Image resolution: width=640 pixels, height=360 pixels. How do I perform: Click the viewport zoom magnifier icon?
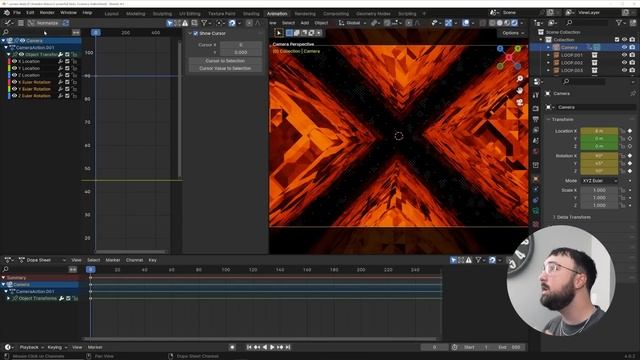tap(520, 79)
